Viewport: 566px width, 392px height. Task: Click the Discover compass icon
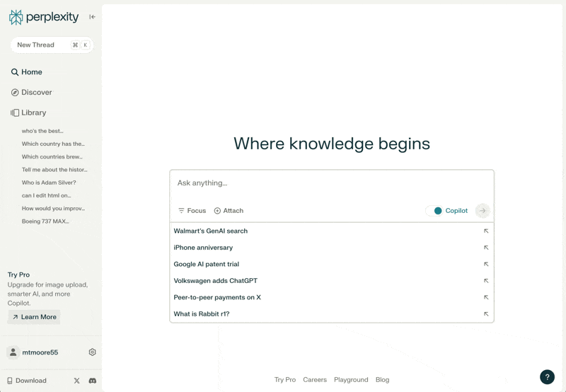(x=15, y=93)
